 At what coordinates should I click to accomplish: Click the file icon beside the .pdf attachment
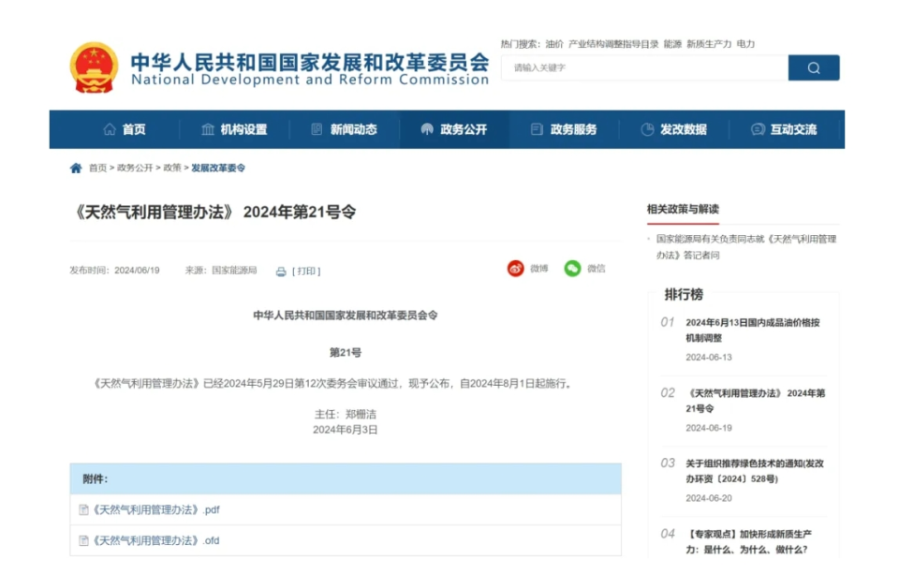(x=83, y=509)
